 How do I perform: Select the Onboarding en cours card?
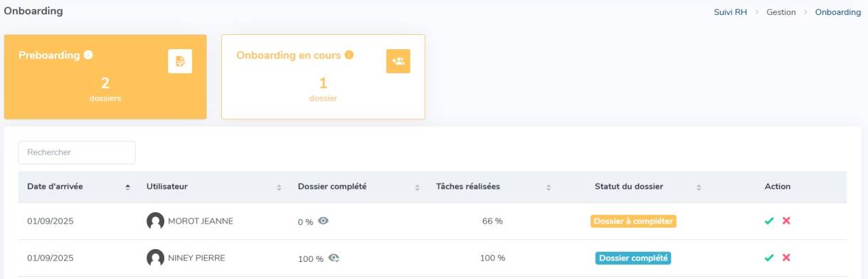click(x=323, y=77)
